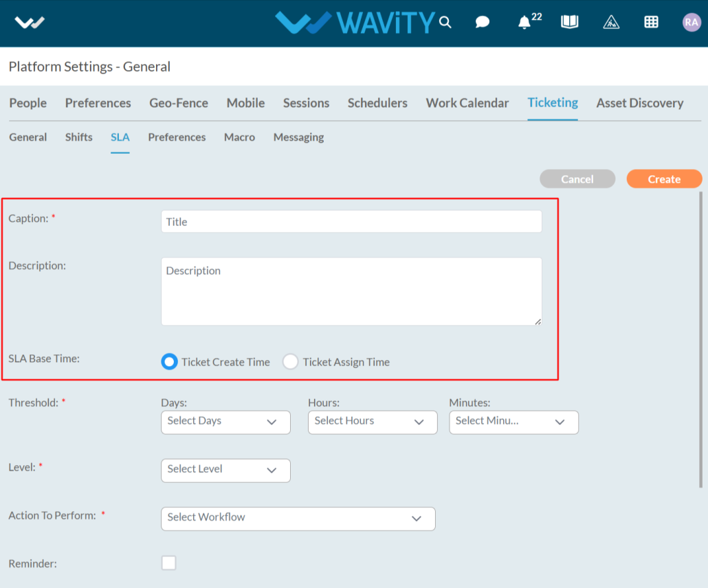Click the Description textarea corner grip
This screenshot has width=708, height=588.
[x=538, y=321]
